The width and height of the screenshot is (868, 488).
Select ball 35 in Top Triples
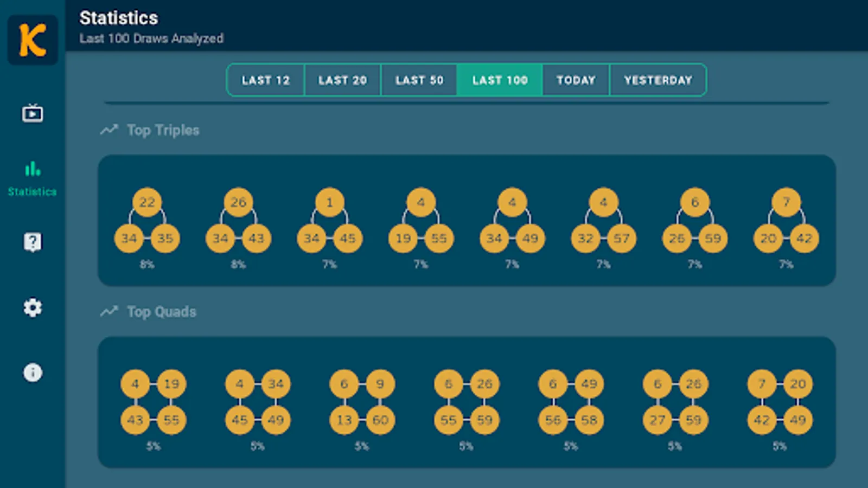point(165,238)
